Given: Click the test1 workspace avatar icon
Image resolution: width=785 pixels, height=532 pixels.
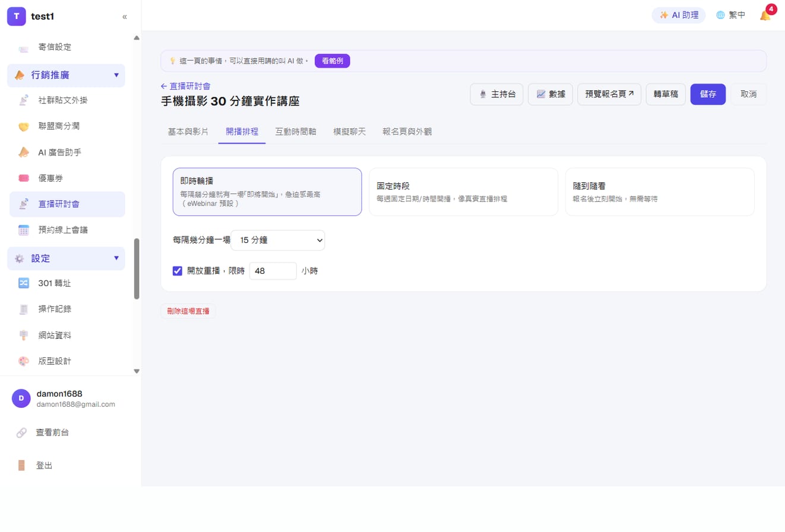Looking at the screenshot, I should 17,17.
